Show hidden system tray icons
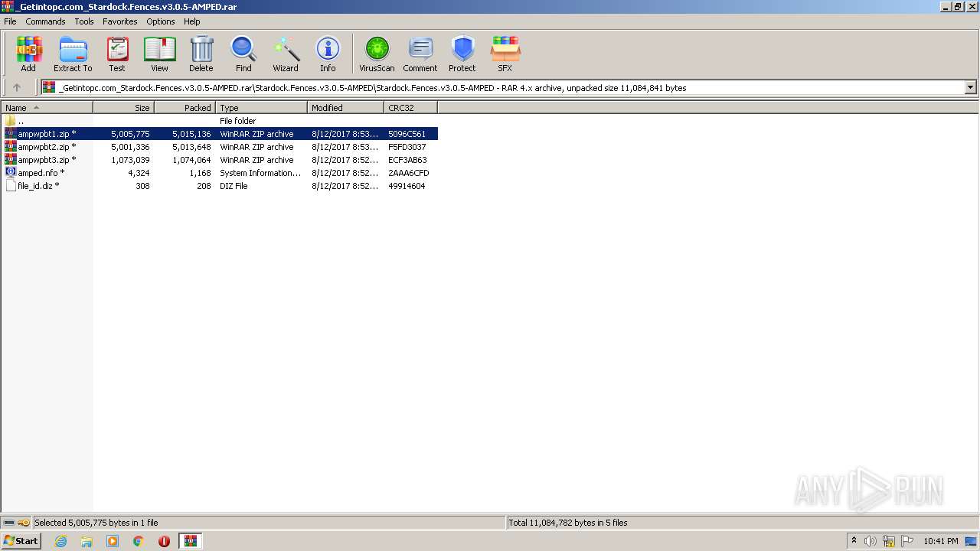This screenshot has height=551, width=980. pyautogui.click(x=854, y=541)
